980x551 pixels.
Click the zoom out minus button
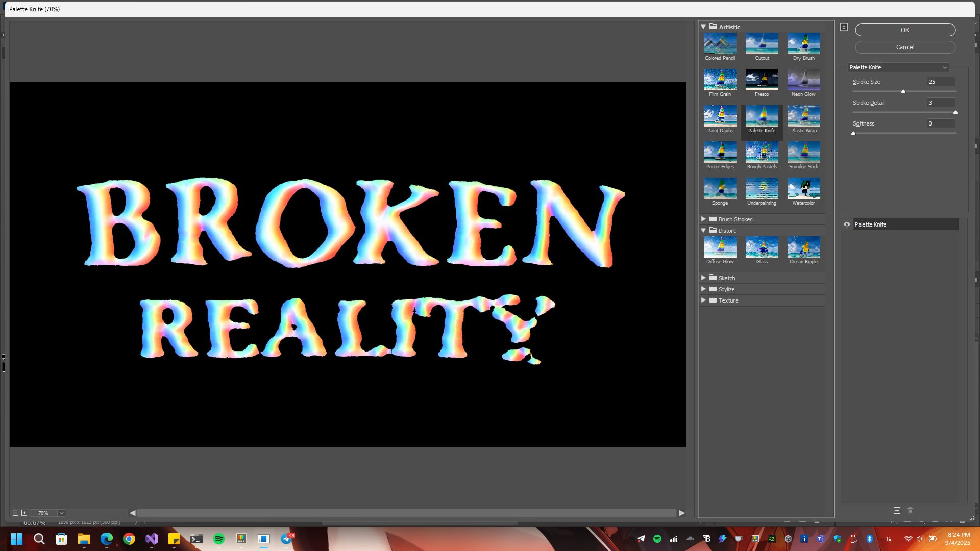point(15,513)
